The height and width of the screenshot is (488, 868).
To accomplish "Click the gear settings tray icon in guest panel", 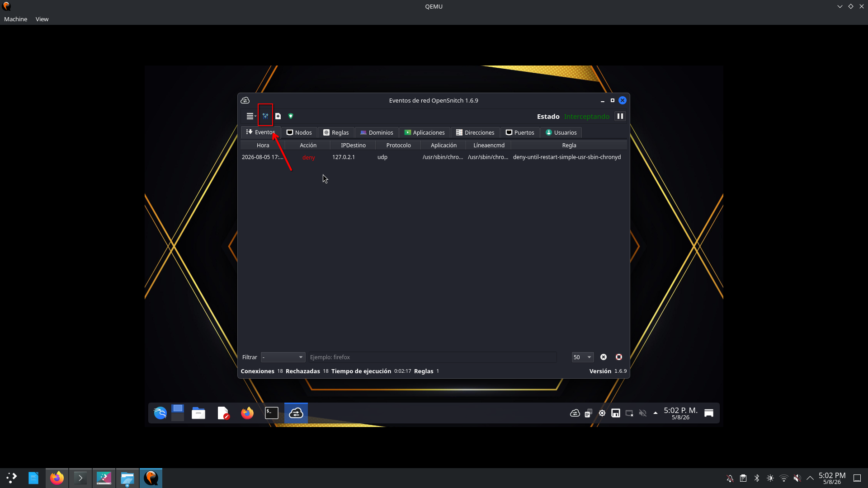I will click(602, 413).
